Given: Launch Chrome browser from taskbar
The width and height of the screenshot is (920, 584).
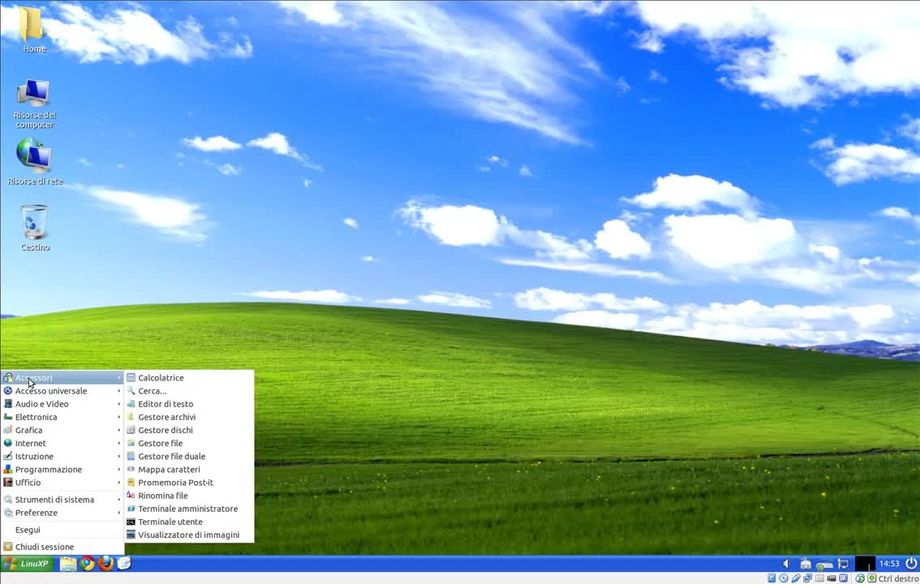Looking at the screenshot, I should coord(87,563).
